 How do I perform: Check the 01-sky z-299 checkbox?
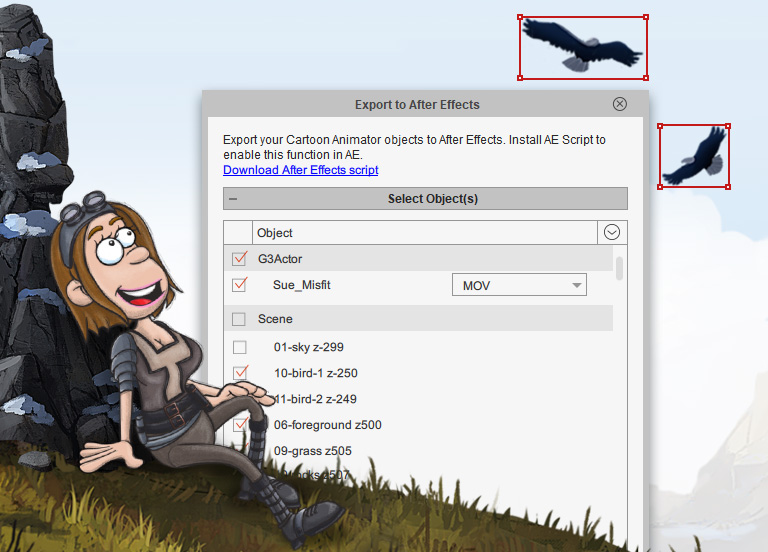[x=239, y=347]
